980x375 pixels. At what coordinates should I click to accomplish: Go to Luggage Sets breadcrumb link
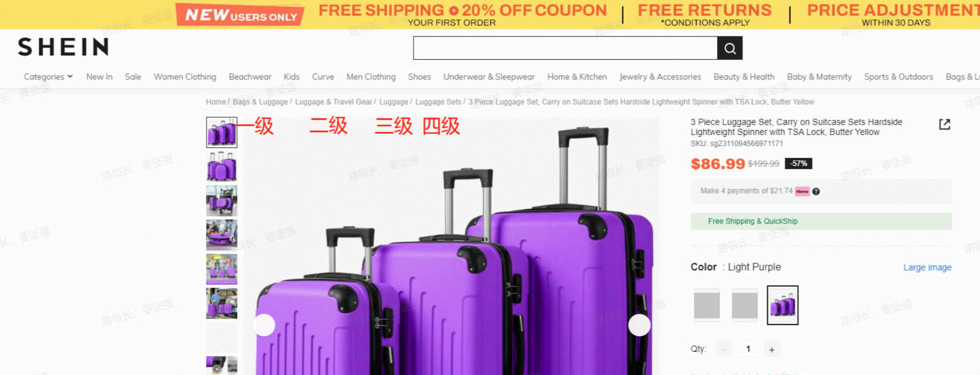438,102
